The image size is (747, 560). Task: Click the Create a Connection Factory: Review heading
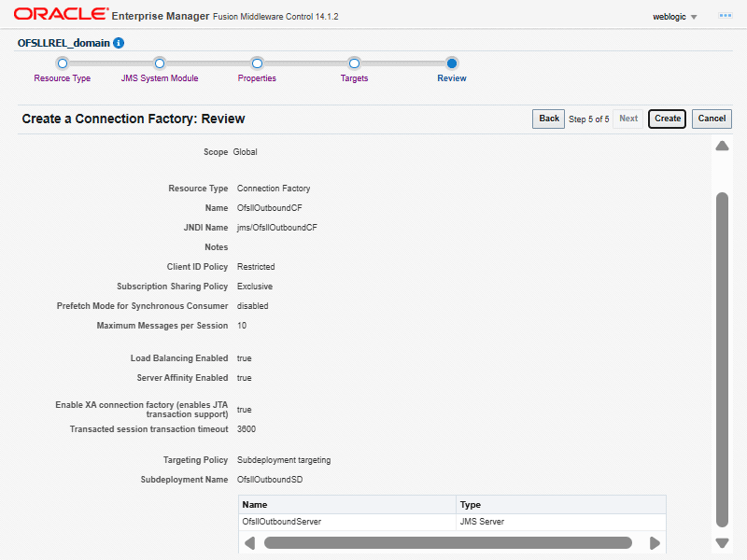[134, 119]
